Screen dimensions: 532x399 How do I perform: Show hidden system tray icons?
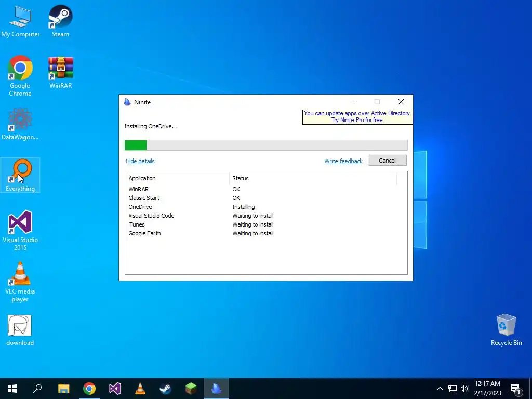440,389
